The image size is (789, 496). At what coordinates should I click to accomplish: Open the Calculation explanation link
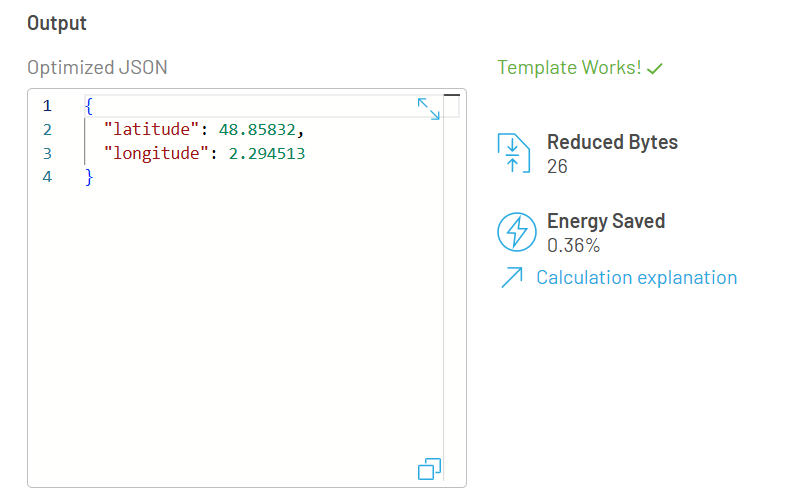click(x=636, y=278)
